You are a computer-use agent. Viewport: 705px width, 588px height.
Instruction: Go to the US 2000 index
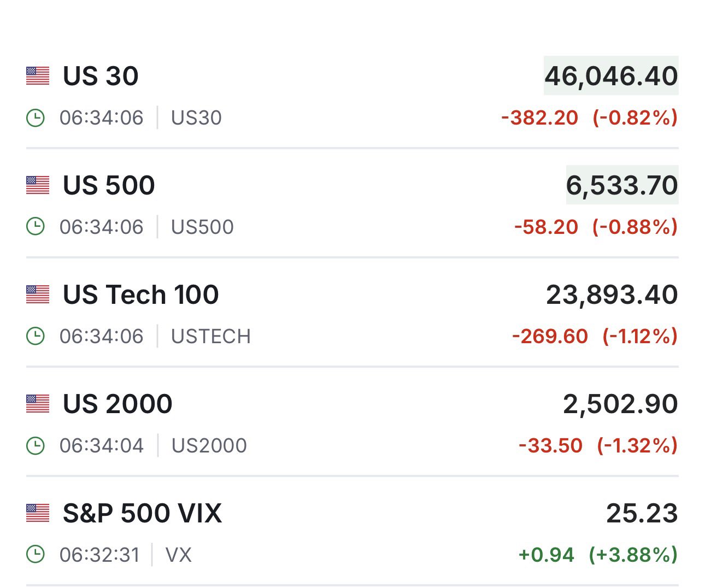click(x=117, y=404)
